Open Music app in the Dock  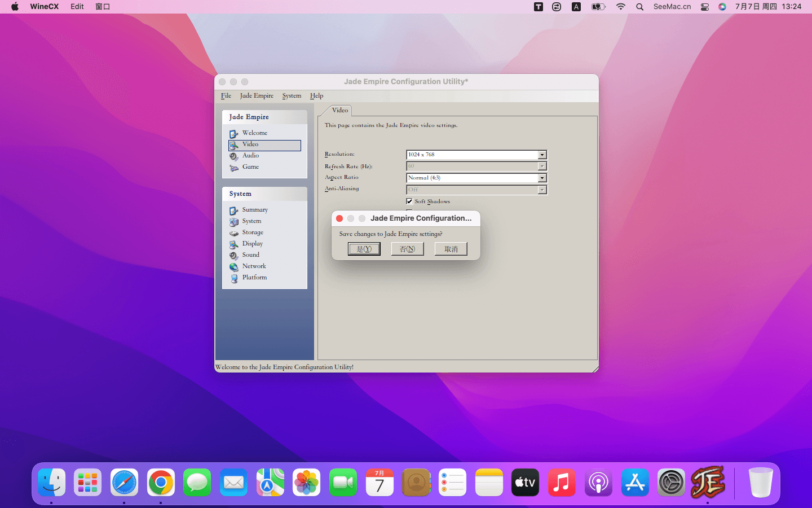tap(562, 483)
